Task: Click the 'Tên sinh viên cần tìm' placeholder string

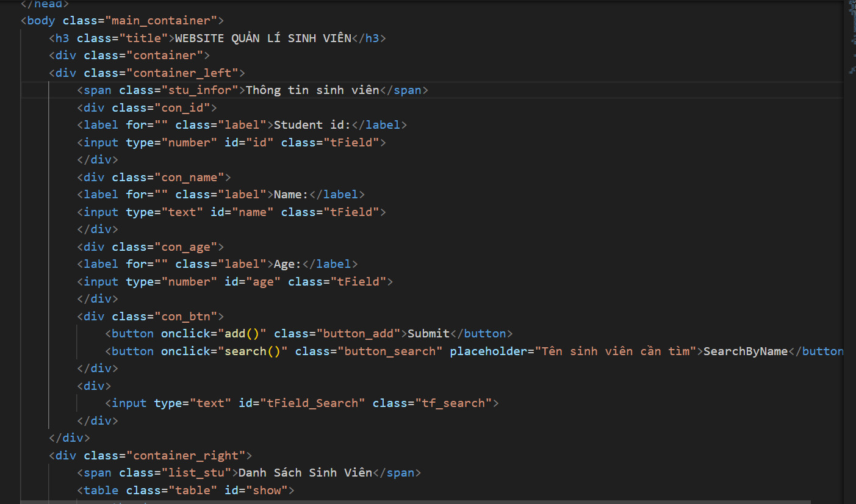Action: (616, 351)
